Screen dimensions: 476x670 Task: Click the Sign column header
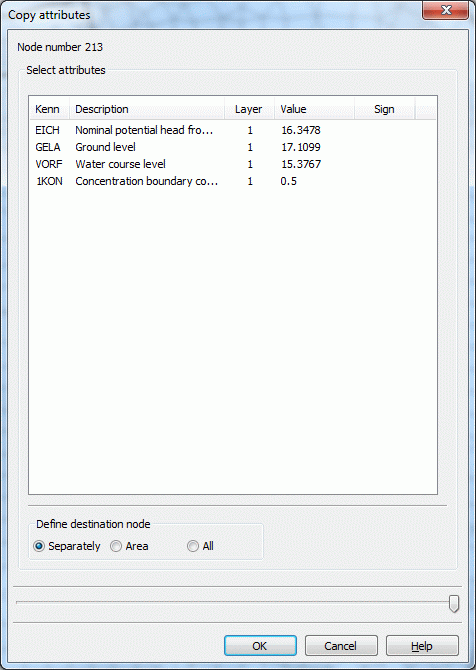pos(384,109)
